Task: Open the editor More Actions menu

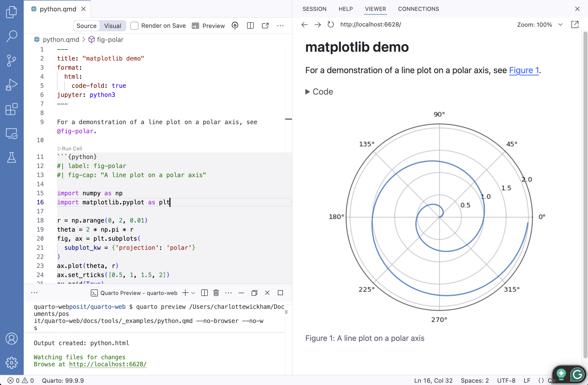Action: 280,26
